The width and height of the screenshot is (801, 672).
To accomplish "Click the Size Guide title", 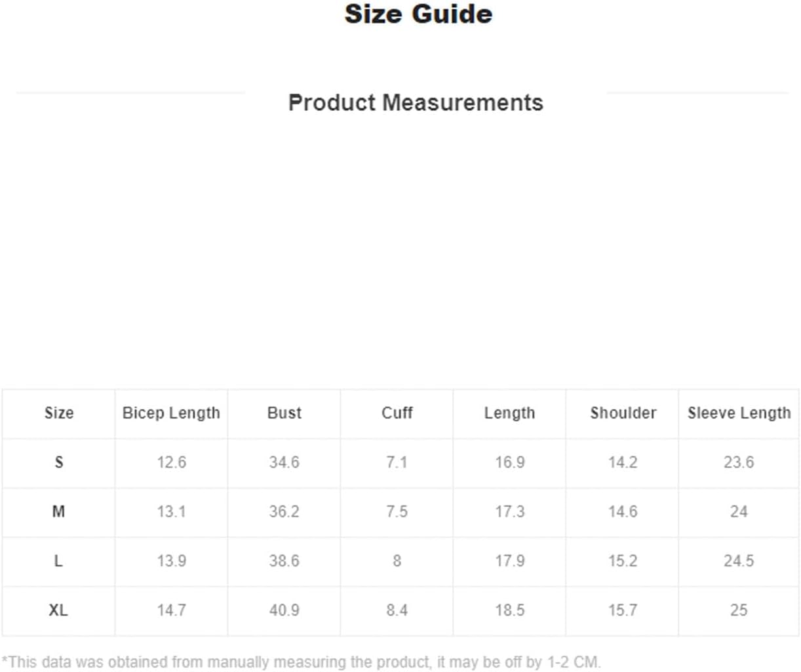I will pos(418,14).
